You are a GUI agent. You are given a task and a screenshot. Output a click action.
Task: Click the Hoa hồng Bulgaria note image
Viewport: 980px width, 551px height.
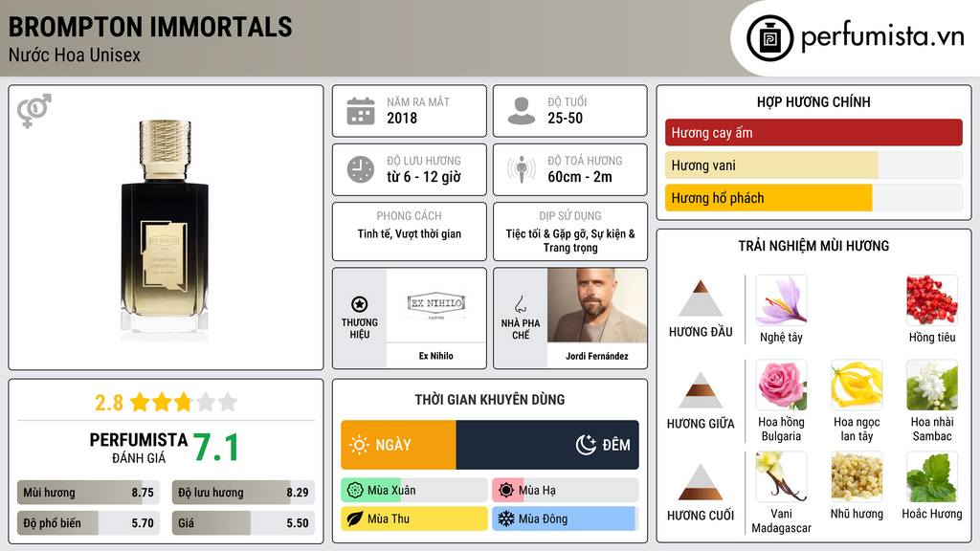[x=781, y=385]
